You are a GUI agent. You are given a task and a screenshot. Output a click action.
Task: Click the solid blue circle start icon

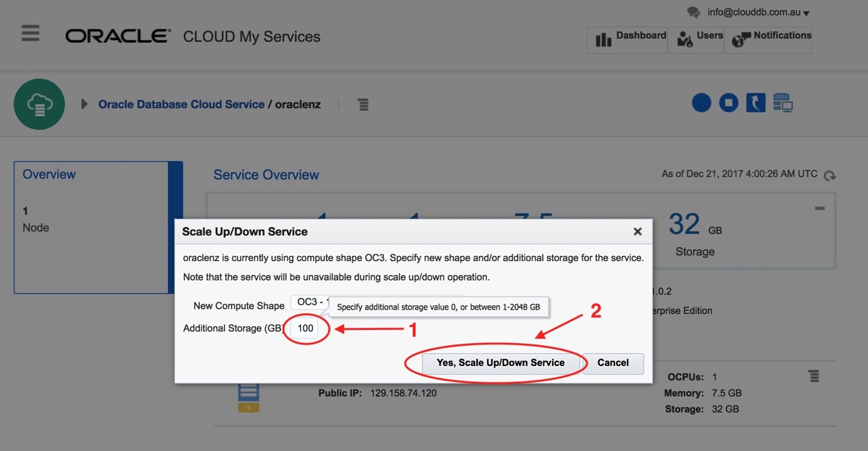(701, 103)
